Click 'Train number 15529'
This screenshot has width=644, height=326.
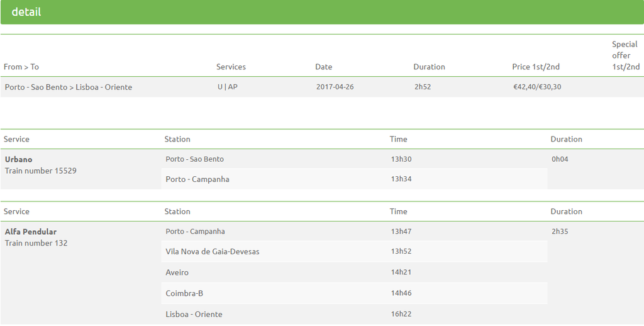(x=41, y=171)
